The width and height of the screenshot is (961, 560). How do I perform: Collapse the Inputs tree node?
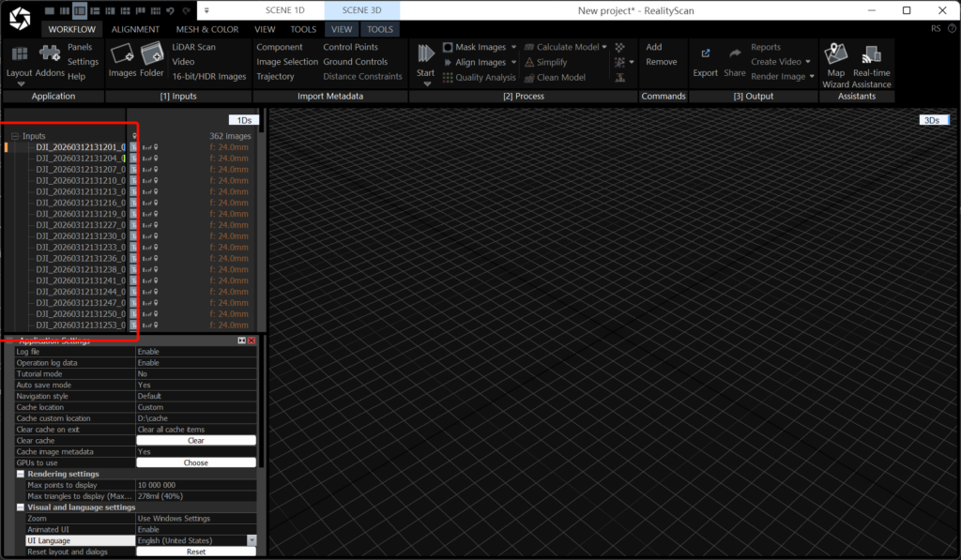coord(15,136)
